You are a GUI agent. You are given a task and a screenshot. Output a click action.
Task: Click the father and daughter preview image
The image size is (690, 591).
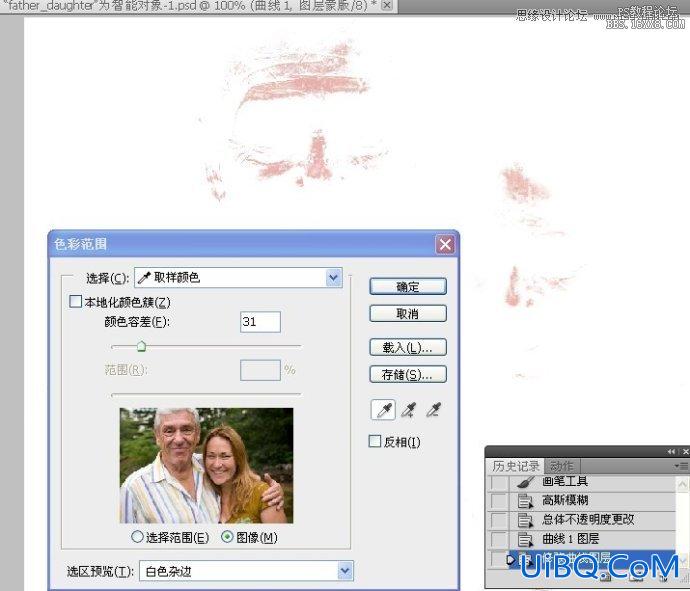(x=206, y=466)
